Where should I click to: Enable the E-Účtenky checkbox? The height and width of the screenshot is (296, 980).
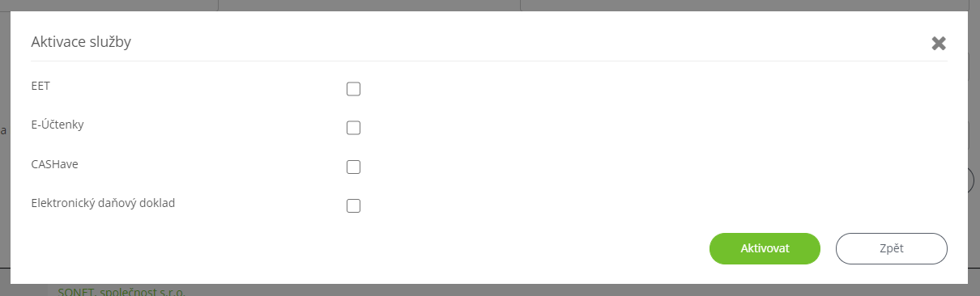(x=353, y=128)
